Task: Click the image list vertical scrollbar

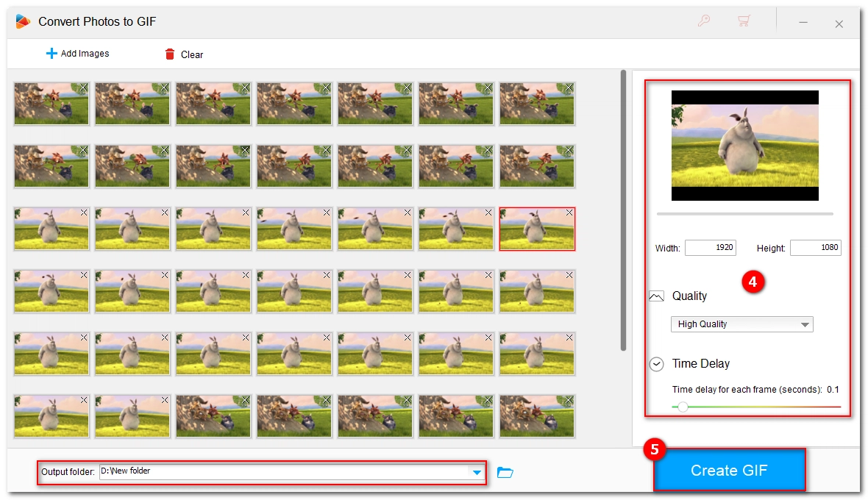Action: click(x=623, y=210)
